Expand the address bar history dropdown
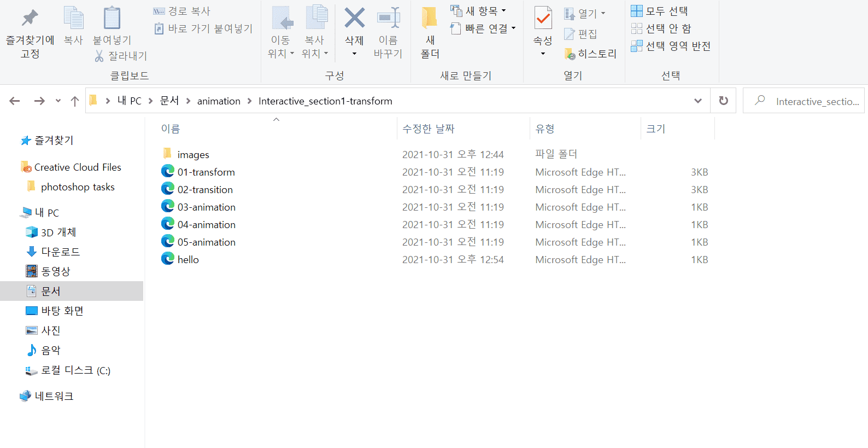This screenshot has width=868, height=448. 698,101
